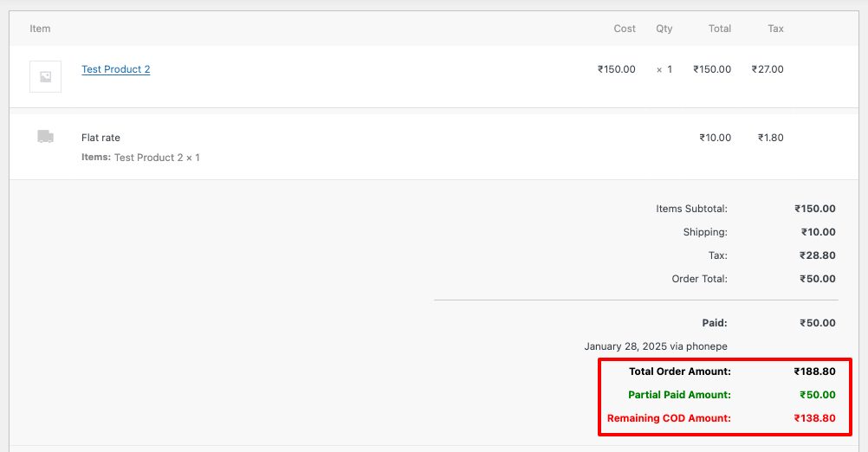Select the Item column header
The width and height of the screenshot is (868, 452).
click(x=40, y=29)
